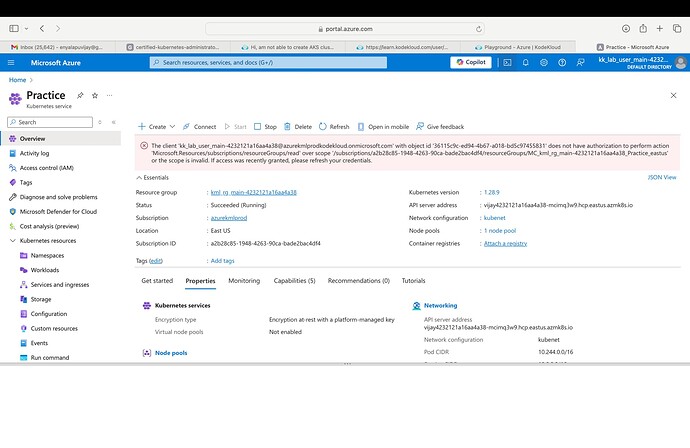This screenshot has height=448, width=690.
Task: Open the notifications bell
Action: coord(525,62)
